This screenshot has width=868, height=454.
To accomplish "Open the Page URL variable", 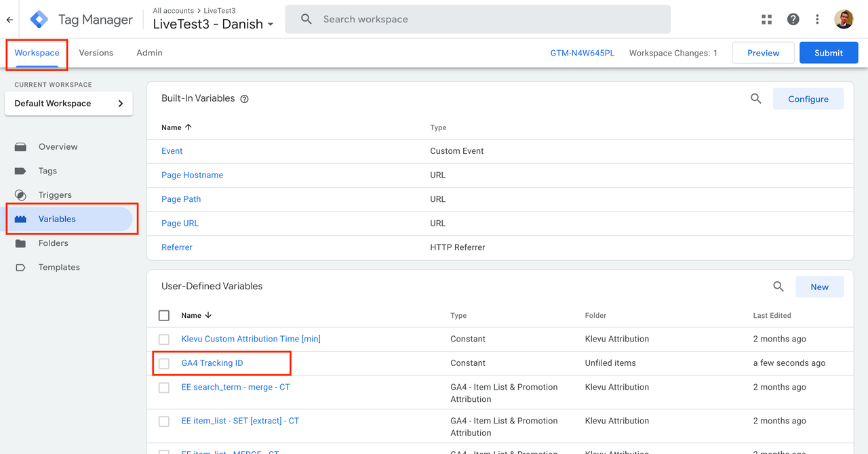I will (180, 224).
